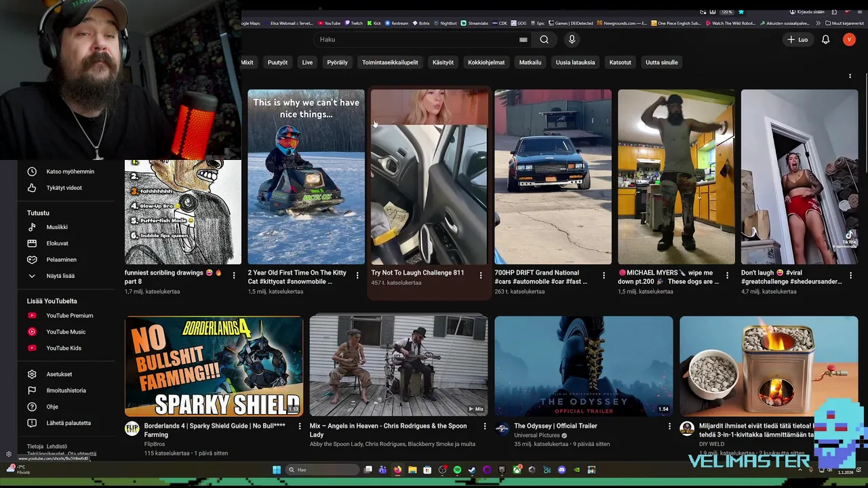Open Windows Start menu
Screen dimensions: 868x488
coord(277,470)
